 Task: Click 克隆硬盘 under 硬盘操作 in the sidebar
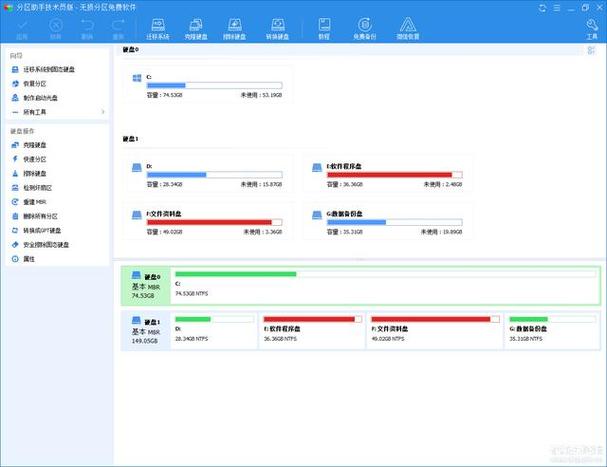tap(29, 145)
